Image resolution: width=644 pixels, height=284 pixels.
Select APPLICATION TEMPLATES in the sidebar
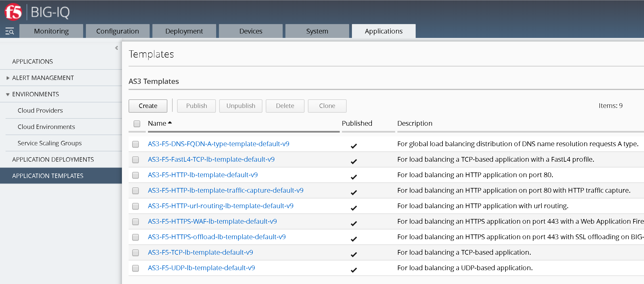point(61,176)
